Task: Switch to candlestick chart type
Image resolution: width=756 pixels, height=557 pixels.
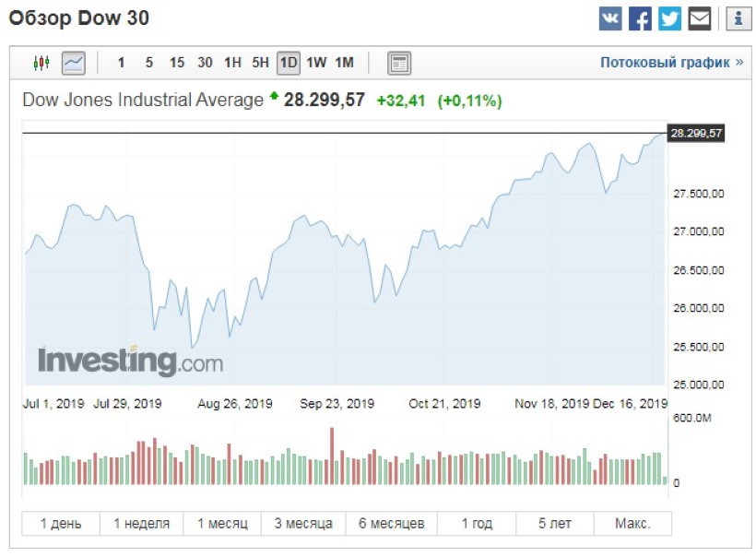Action: click(x=41, y=63)
